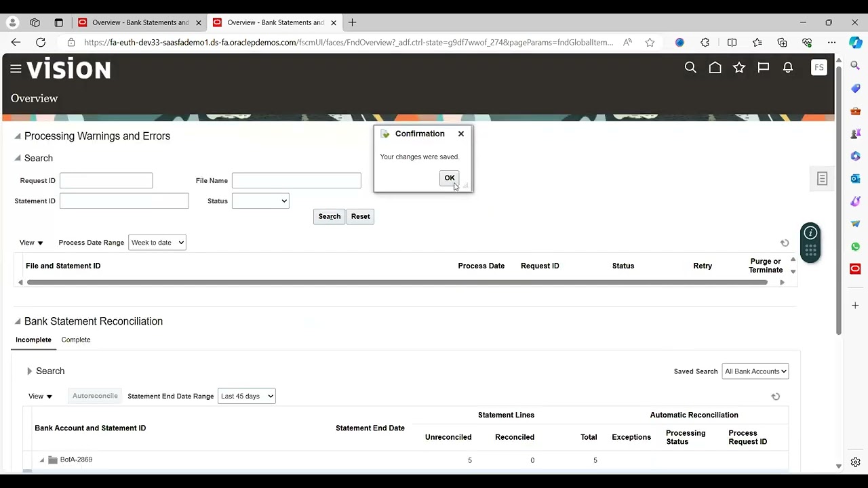868x488 pixels.
Task: Open Favorites star in Vision header
Action: point(739,68)
